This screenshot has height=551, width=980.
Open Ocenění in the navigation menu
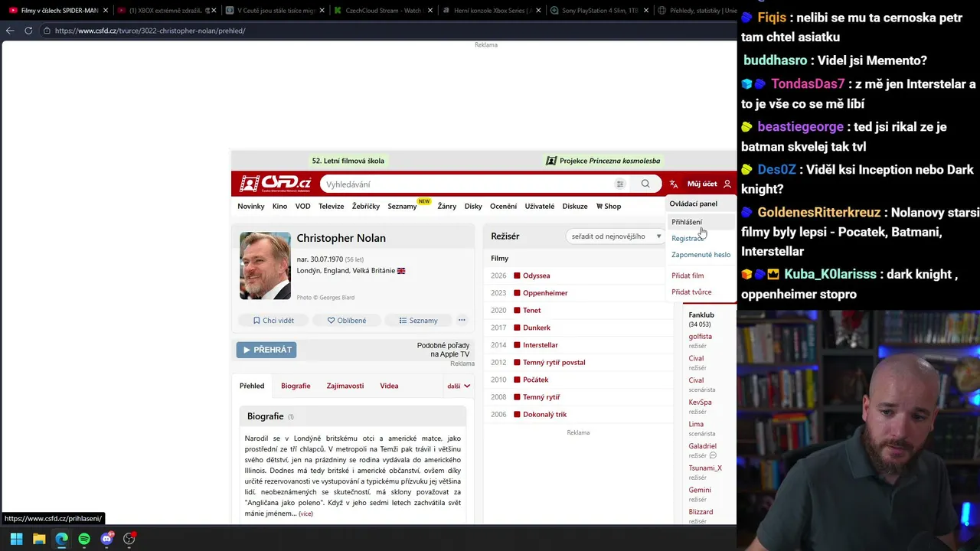click(504, 206)
